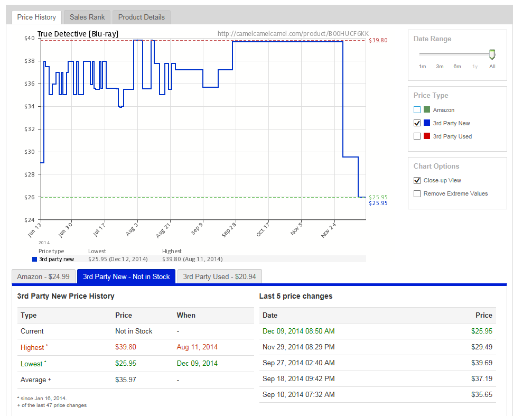Viewport: 532px width, 416px height.
Task: Disable the Close-up View option
Action: (417, 180)
